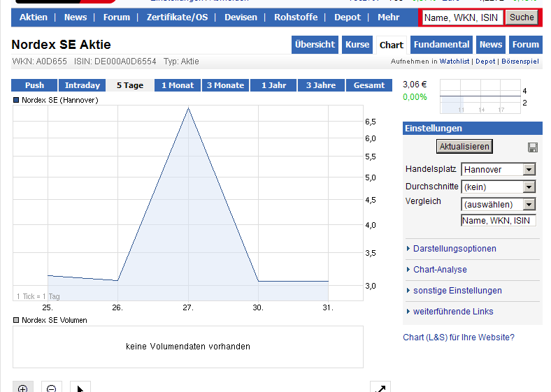Click the mini price chart thumbnail
Screen dimensions: 551x392
click(x=480, y=96)
